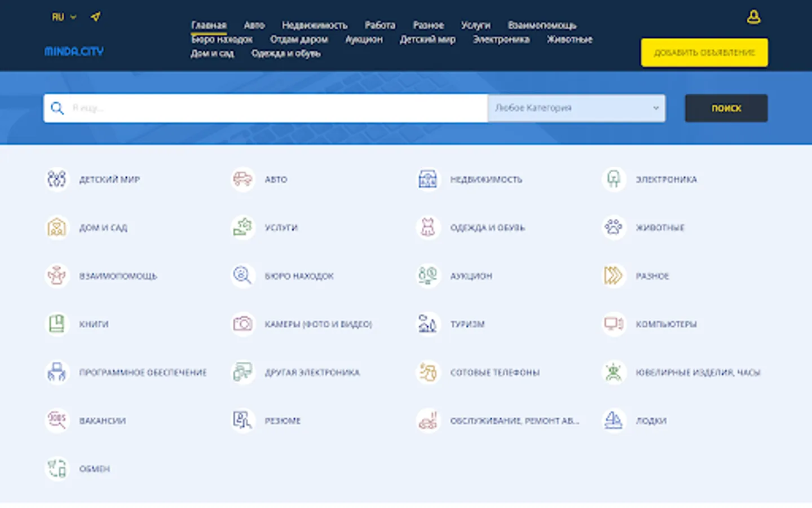This screenshot has width=812, height=508.
Task: Click the Поиск search button
Action: point(726,108)
